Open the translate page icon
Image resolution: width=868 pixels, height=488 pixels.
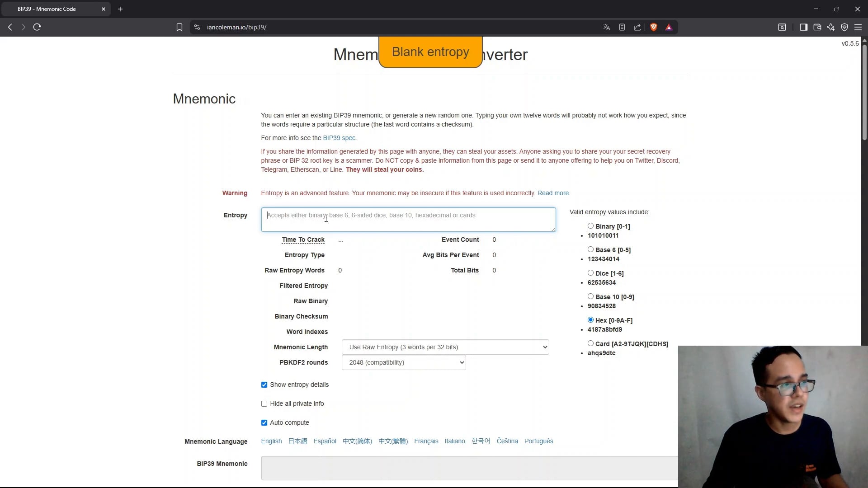pyautogui.click(x=607, y=27)
